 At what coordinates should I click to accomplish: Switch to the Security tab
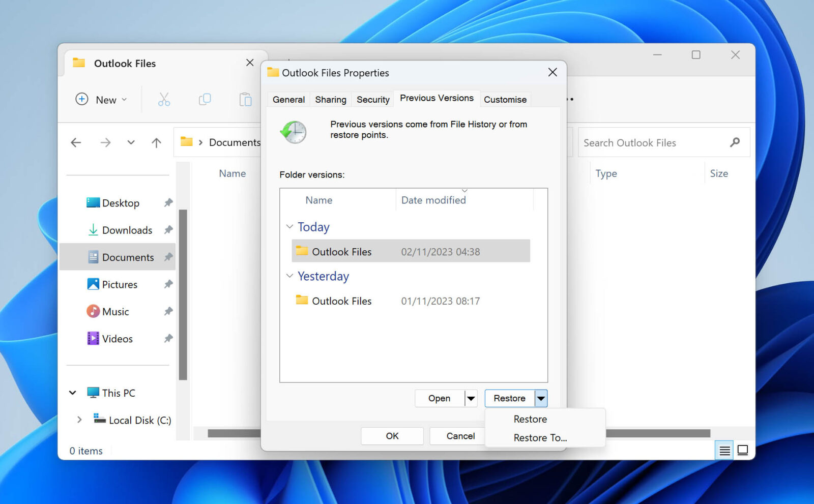click(x=372, y=99)
